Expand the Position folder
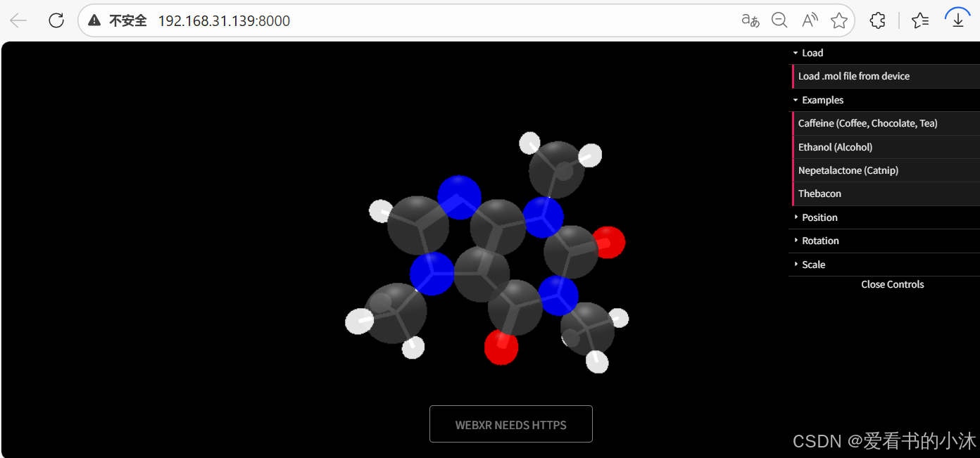980x458 pixels. (884, 217)
